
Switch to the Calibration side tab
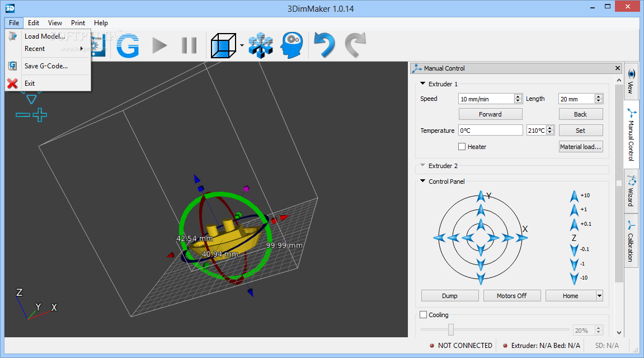click(x=631, y=241)
